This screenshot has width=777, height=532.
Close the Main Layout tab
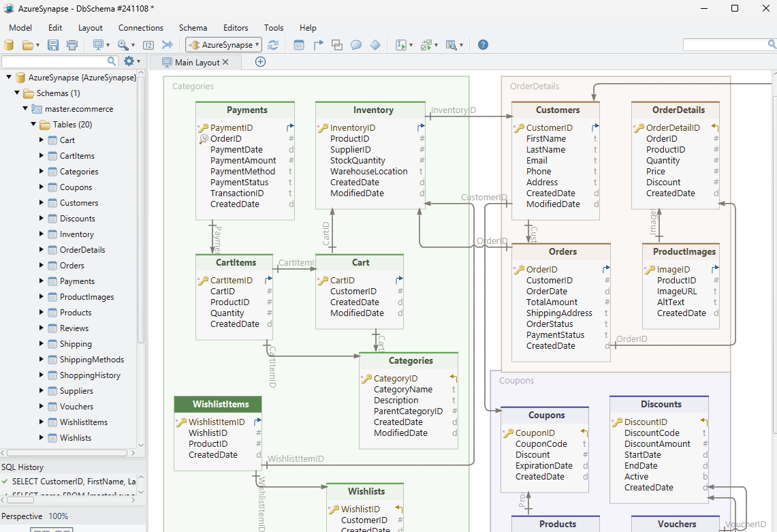point(225,62)
